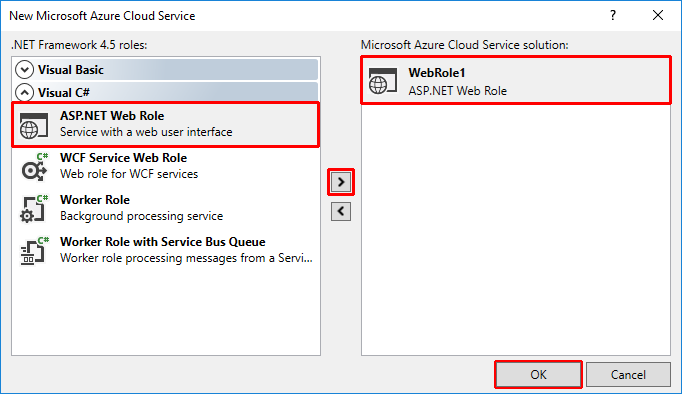Click 'Service with a web user interface' description
This screenshot has width=682, height=394.
[146, 132]
